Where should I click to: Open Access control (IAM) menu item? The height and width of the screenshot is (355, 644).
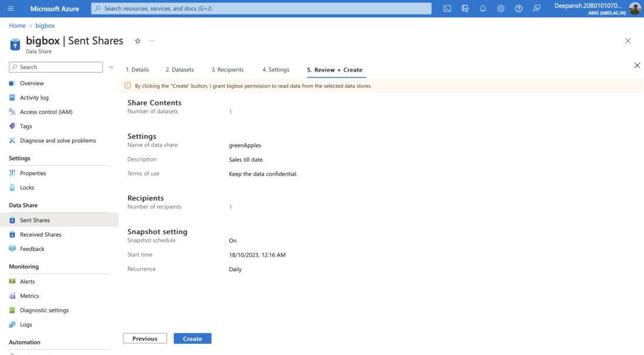pyautogui.click(x=46, y=112)
